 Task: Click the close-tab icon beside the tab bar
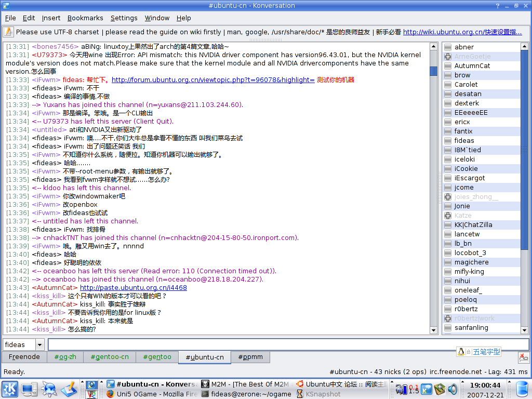524,357
